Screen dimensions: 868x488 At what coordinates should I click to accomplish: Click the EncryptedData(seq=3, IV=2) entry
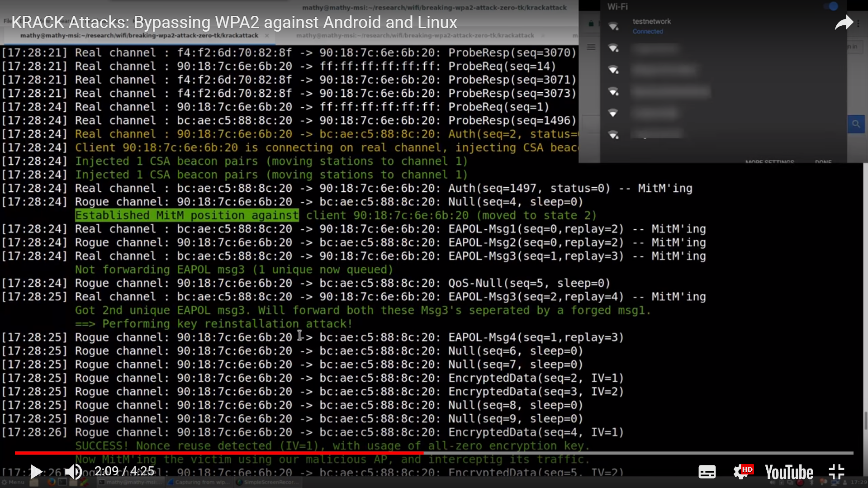coord(536,392)
